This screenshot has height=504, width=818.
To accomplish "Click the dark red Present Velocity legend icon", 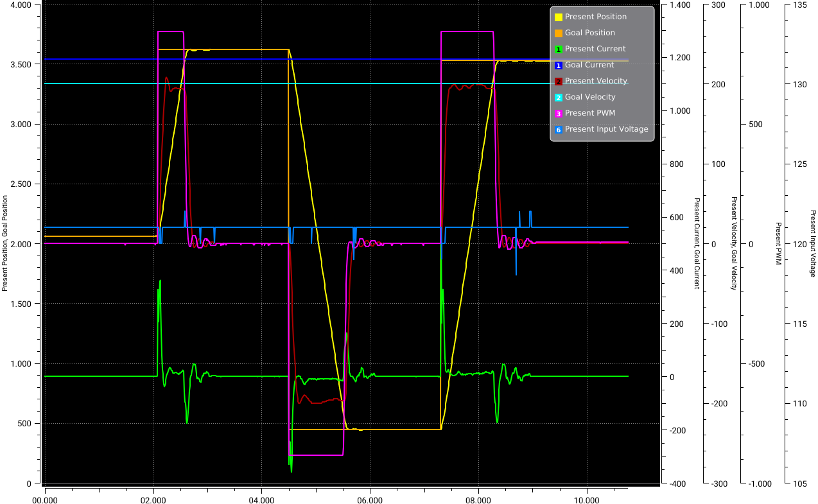I will [559, 82].
